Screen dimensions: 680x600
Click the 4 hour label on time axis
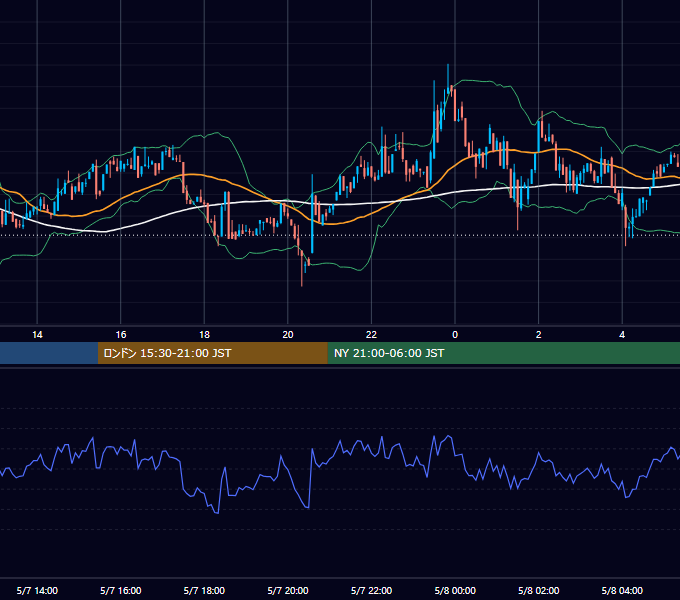(622, 335)
